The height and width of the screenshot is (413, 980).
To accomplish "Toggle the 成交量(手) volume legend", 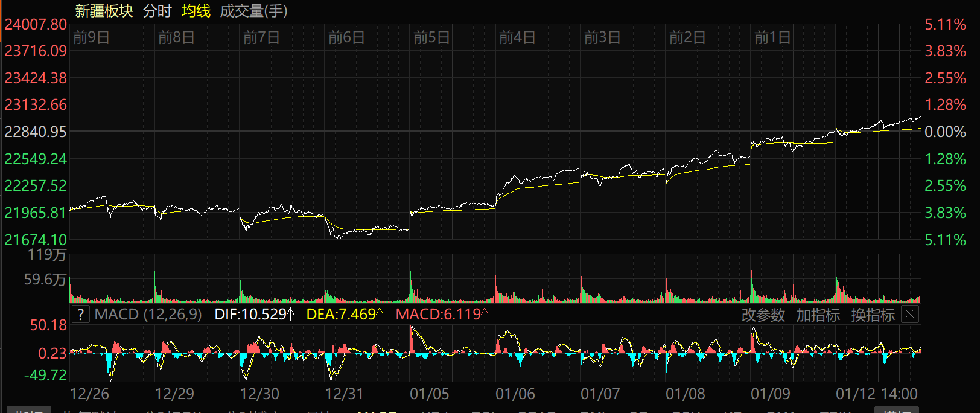I will click(253, 11).
